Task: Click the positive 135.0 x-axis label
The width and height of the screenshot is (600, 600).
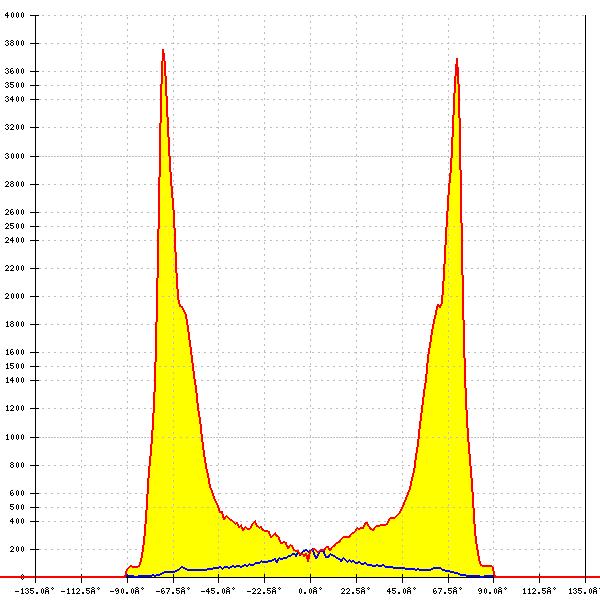Action: [584, 591]
